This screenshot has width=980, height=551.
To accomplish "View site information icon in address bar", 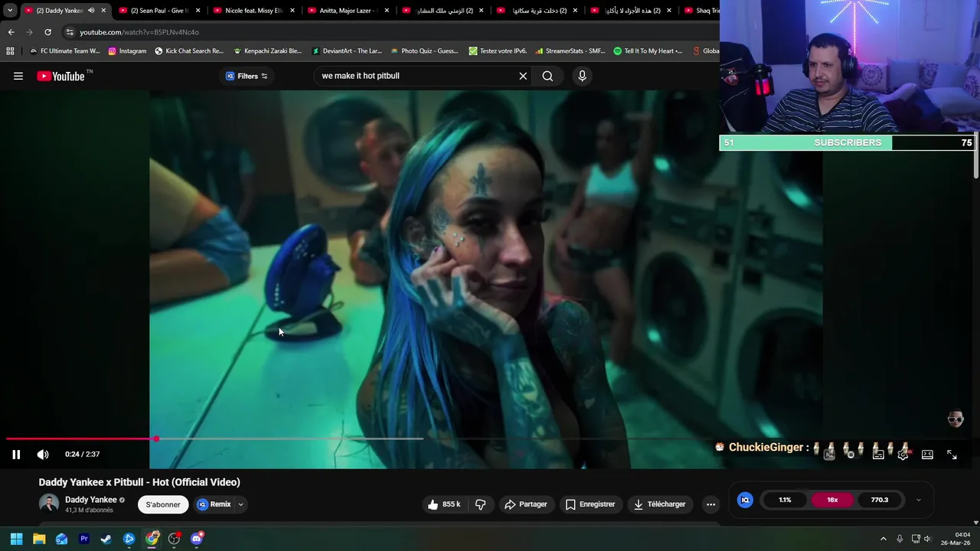I will (69, 32).
